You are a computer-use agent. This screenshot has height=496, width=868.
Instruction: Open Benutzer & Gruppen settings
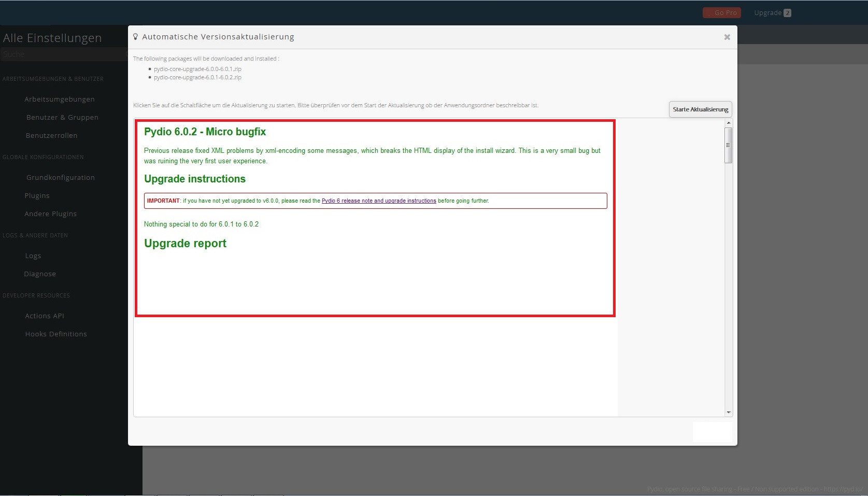pos(62,117)
